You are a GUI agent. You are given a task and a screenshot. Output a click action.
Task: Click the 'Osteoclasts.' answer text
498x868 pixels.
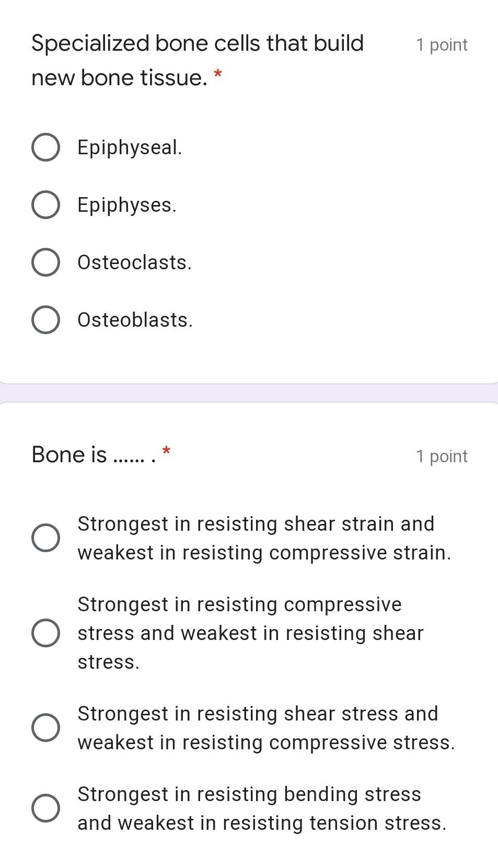tap(134, 262)
